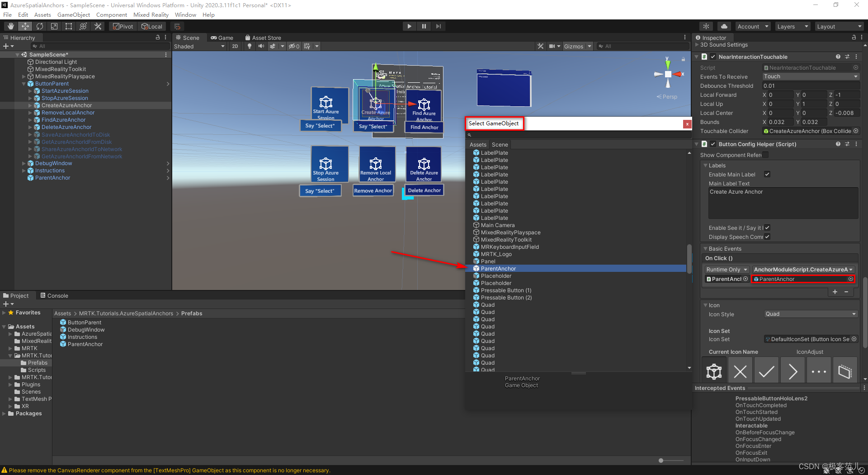Viewport: 868px width, 475px height.
Task: Collapse the Labels section
Action: (705, 166)
